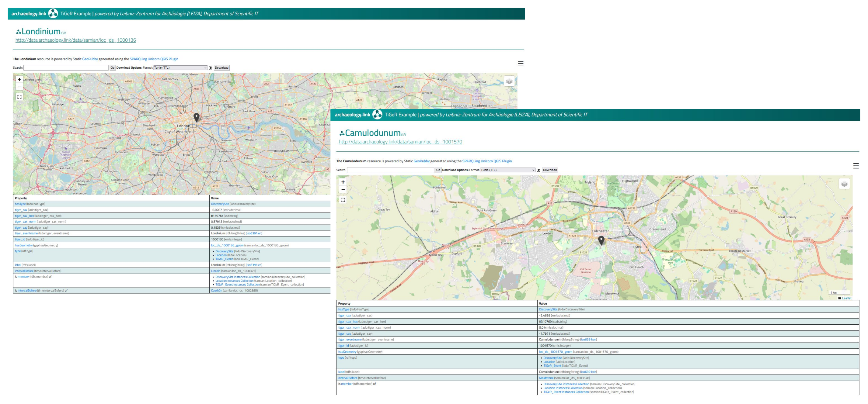Focus the Londinium search field
The width and height of the screenshot is (868, 404).
(66, 68)
